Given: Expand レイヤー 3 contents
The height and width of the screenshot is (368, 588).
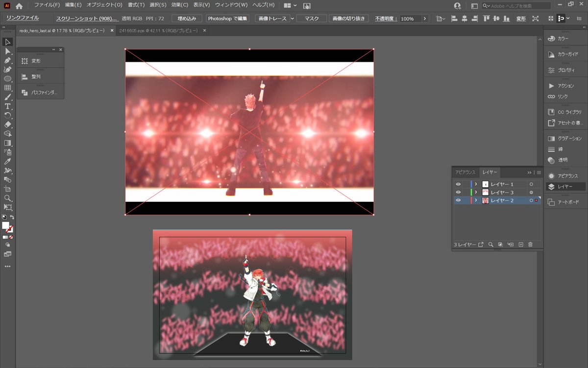Looking at the screenshot, I should pos(476,192).
